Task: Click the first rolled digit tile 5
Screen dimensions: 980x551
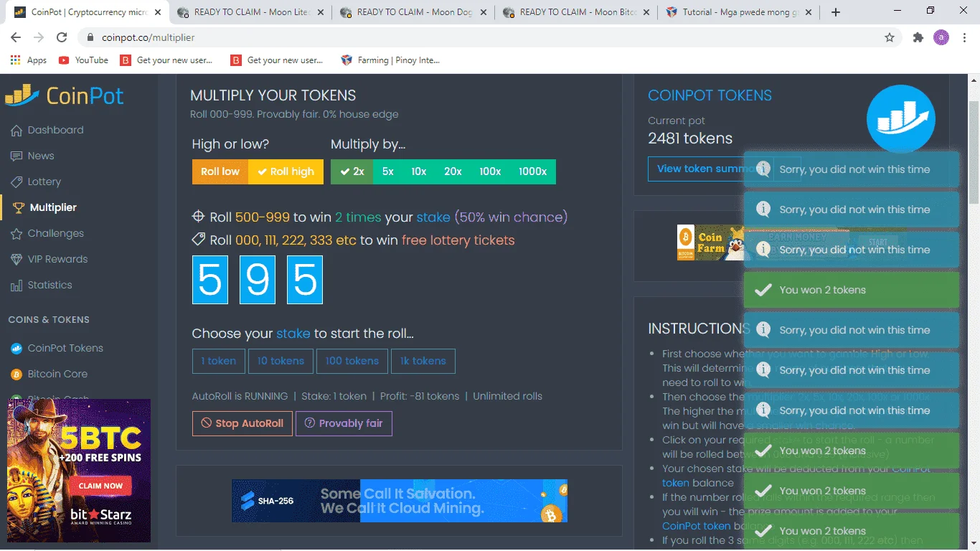Action: pyautogui.click(x=210, y=280)
